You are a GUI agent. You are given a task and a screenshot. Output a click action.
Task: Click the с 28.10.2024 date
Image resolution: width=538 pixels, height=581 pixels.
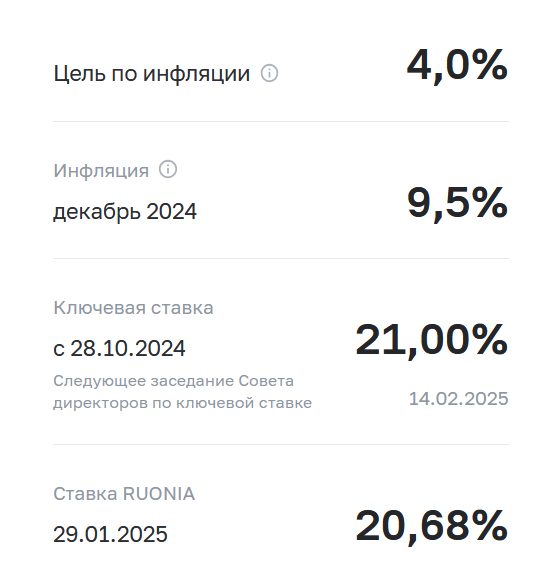[119, 348]
